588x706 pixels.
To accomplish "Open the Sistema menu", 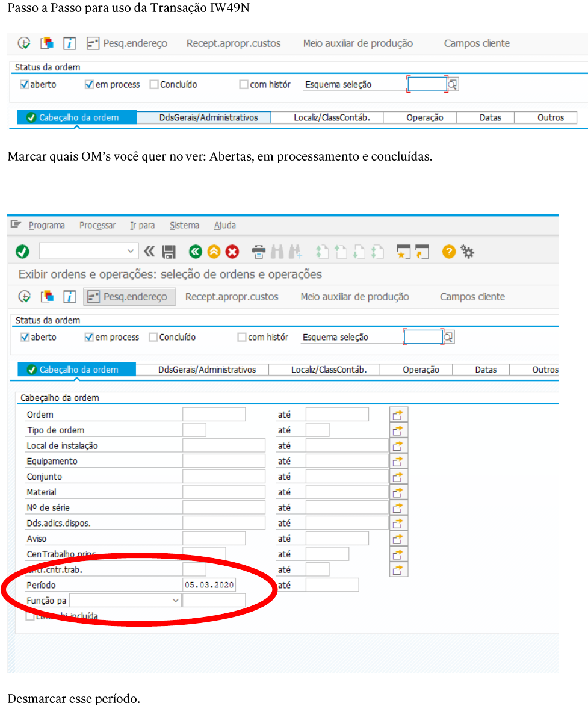I will 184,225.
